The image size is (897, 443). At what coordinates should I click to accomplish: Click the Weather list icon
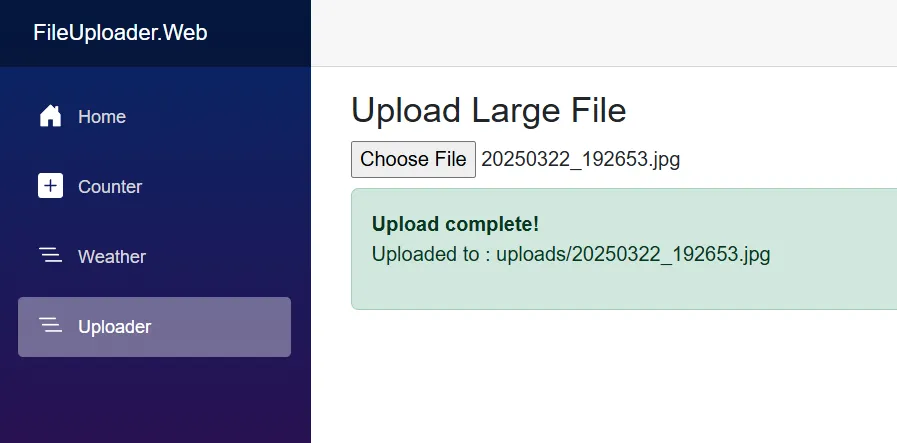(x=50, y=255)
